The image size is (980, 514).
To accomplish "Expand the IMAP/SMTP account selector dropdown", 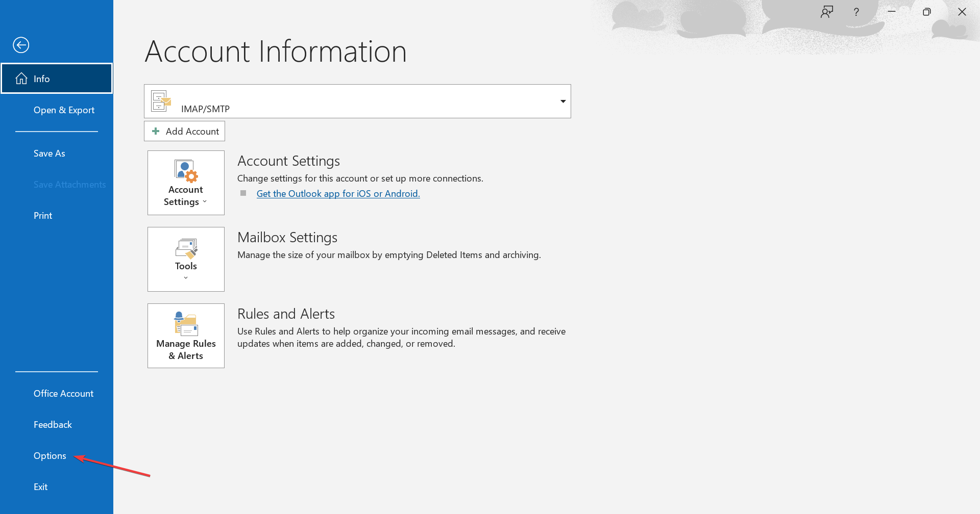I will pos(563,101).
